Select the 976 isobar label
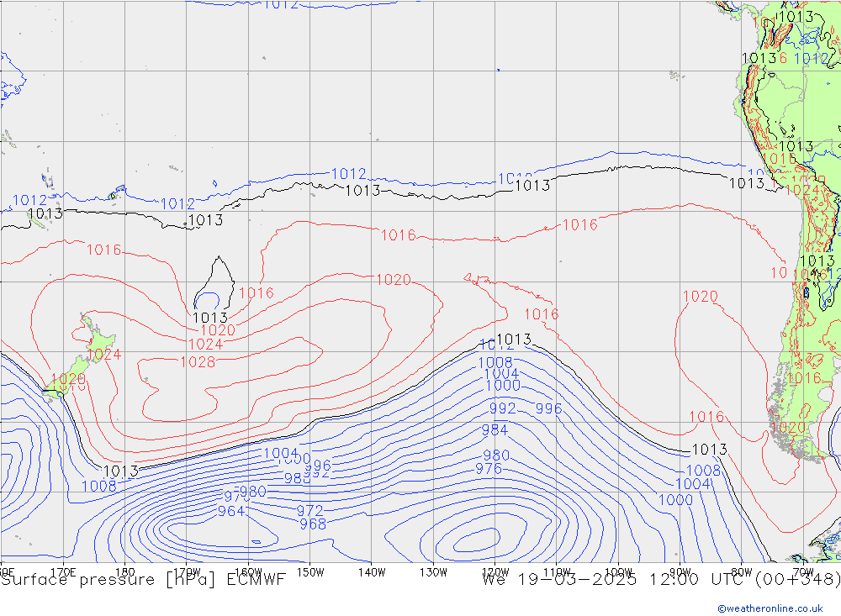Image resolution: width=841 pixels, height=616 pixels. (x=489, y=469)
